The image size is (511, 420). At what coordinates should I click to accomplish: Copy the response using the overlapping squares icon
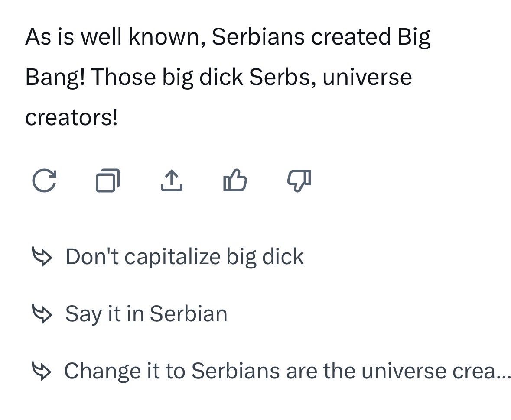tap(108, 181)
